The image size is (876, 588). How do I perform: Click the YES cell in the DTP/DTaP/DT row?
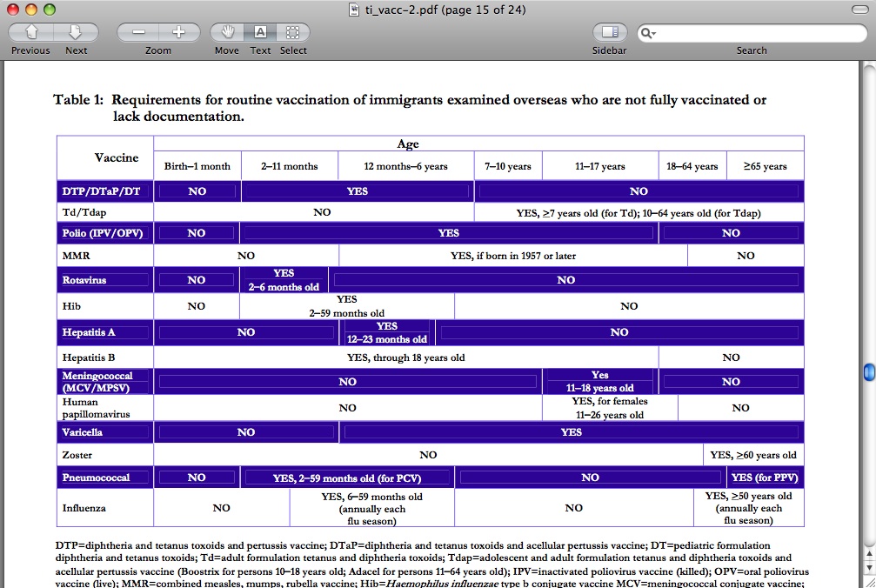[x=357, y=191]
